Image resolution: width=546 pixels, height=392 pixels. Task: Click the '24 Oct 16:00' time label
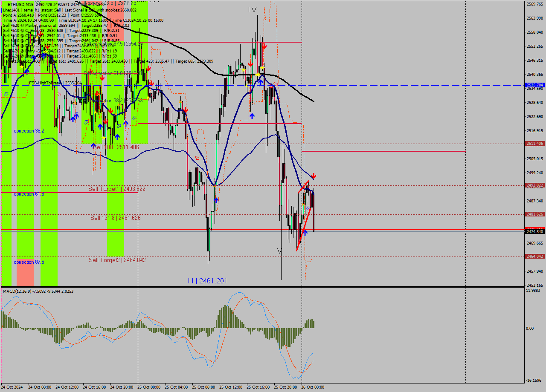[x=94, y=387]
